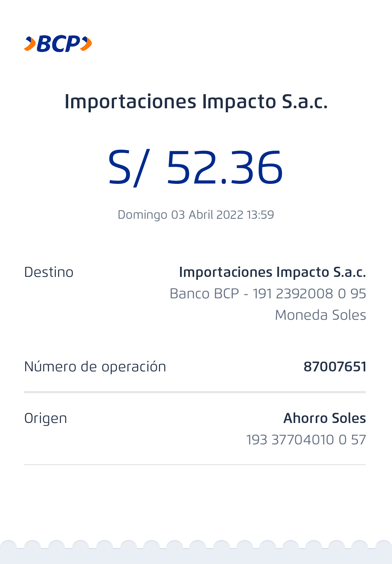Click the right orange chevron in BCP logo
This screenshot has width=392, height=564.
pyautogui.click(x=86, y=44)
